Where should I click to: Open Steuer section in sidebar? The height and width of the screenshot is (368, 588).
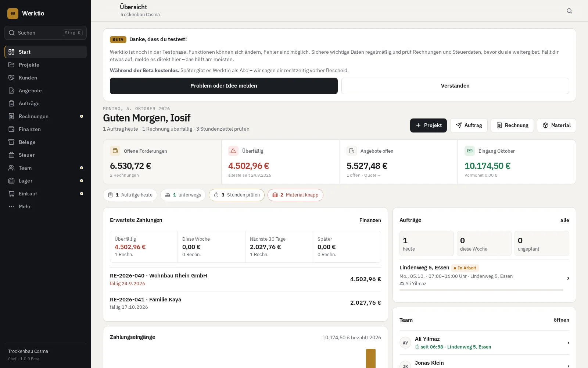[x=46, y=155]
